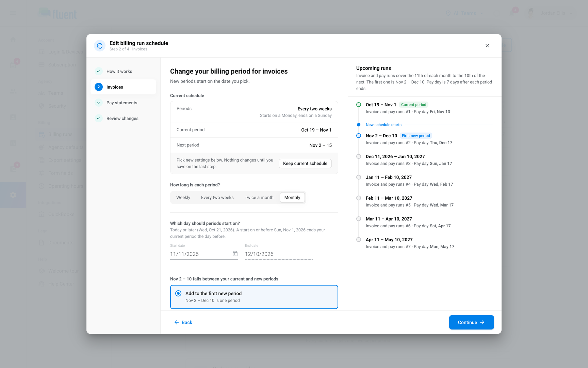Choose Twice a month period length

coord(259,198)
